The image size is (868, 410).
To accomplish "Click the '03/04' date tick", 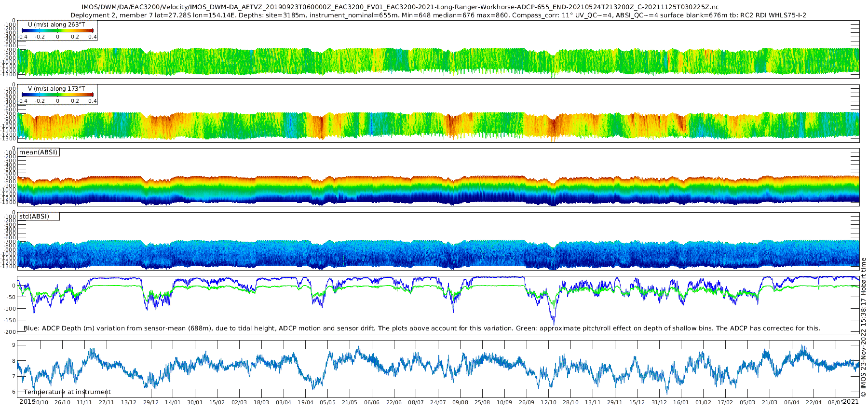I will 284,402.
